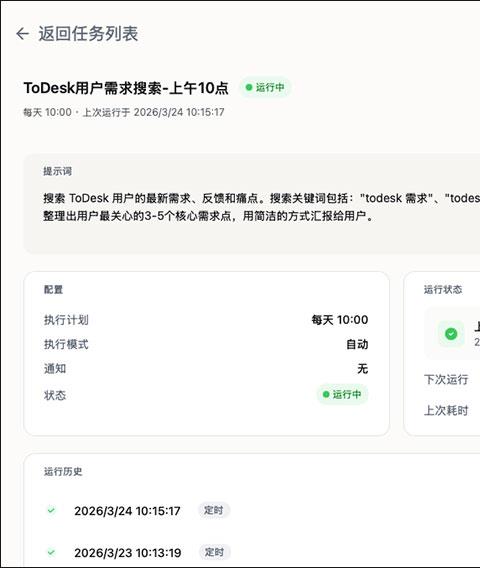Image resolution: width=480 pixels, height=568 pixels.
Task: Click the check icon beside 2026/3/24 10:15:17
Action: [x=51, y=510]
